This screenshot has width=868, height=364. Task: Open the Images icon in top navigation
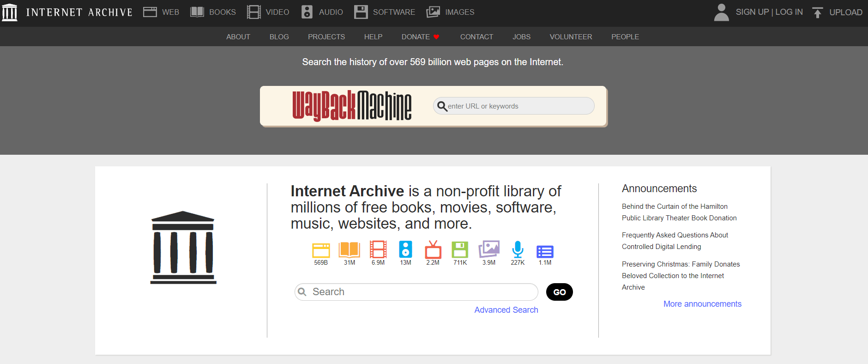pos(433,12)
